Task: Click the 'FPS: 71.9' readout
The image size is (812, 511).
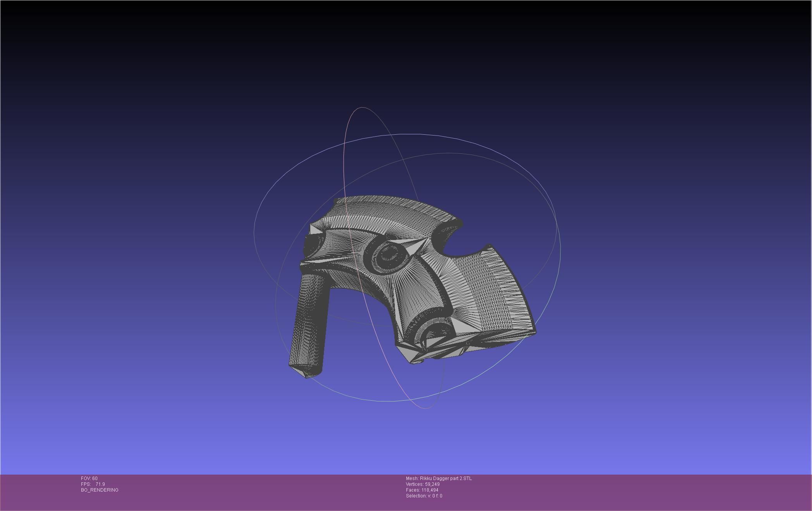Action: point(93,484)
